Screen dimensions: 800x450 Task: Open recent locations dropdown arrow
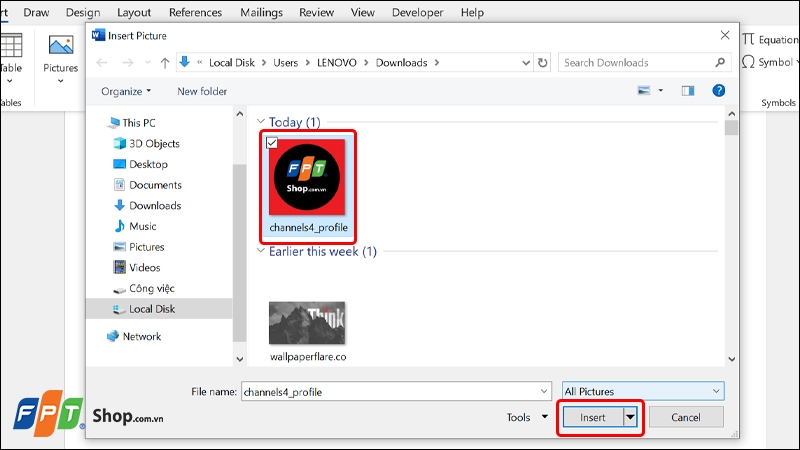tap(147, 63)
